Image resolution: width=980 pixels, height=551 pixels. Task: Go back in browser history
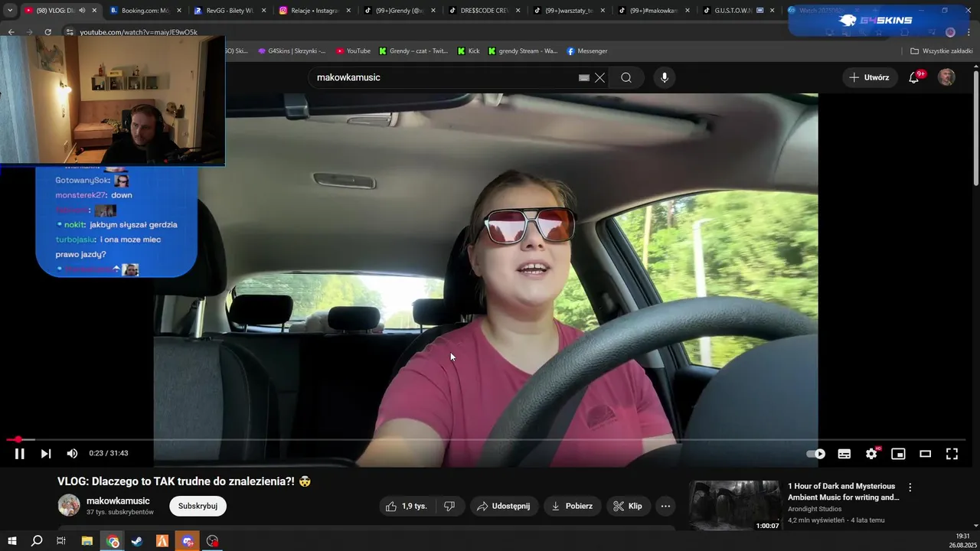click(11, 32)
